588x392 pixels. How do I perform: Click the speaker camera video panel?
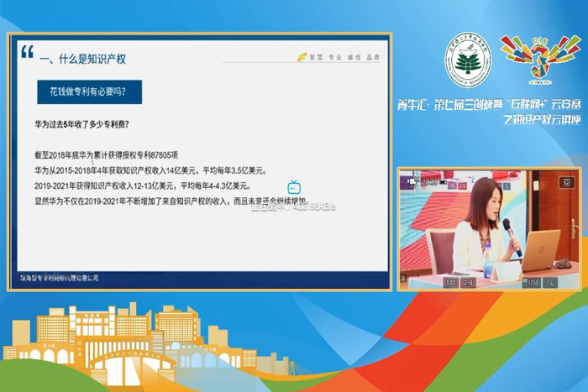pos(490,229)
